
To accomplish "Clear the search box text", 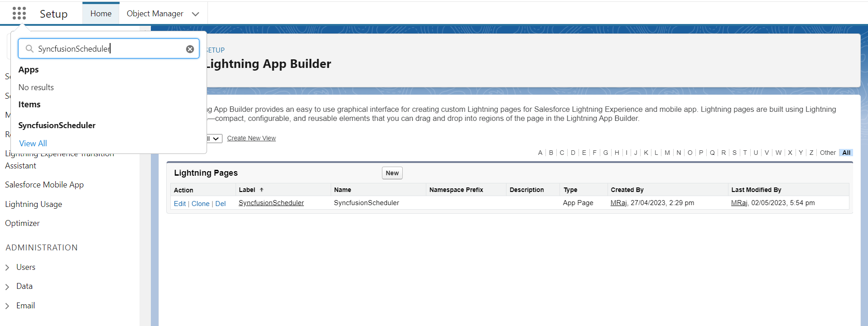I will click(x=190, y=49).
